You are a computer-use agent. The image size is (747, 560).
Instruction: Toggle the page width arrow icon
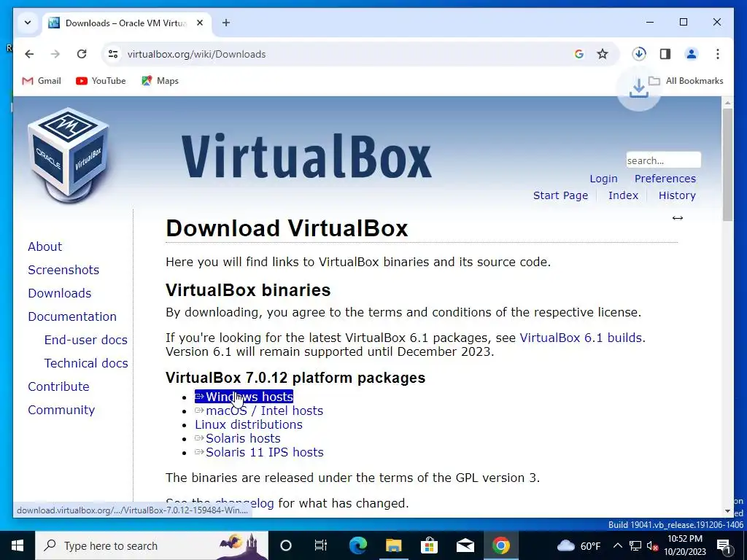pos(678,218)
